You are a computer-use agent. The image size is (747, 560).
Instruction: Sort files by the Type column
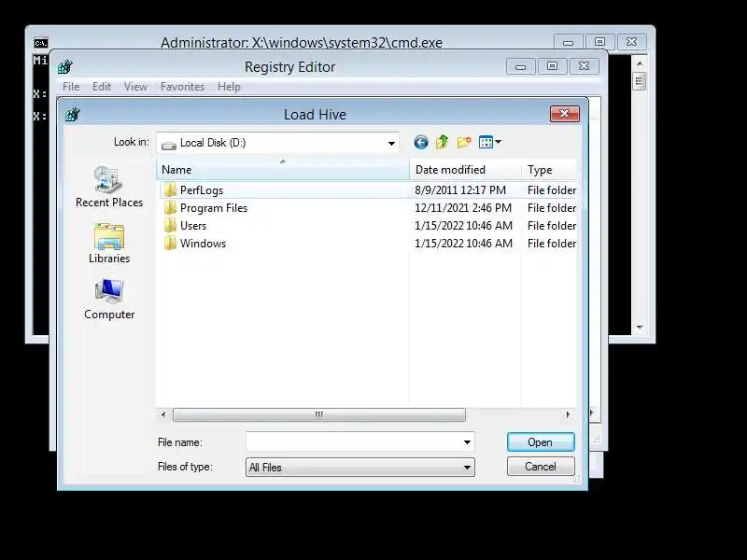tap(549, 170)
